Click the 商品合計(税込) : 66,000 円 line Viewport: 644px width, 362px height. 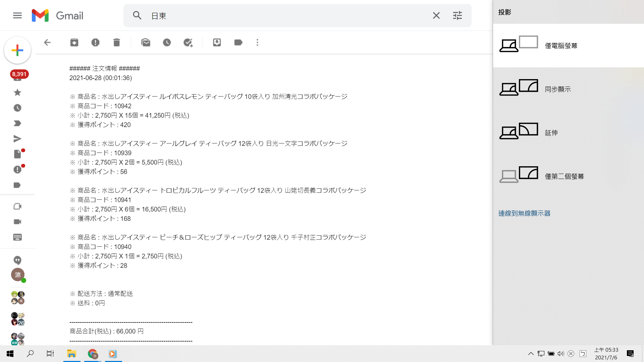tap(107, 331)
